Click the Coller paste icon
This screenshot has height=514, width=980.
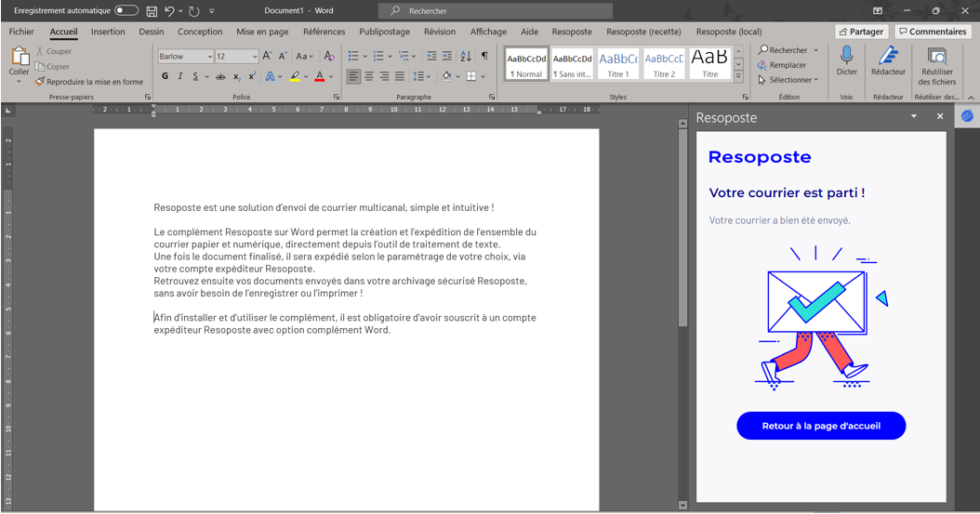point(20,56)
